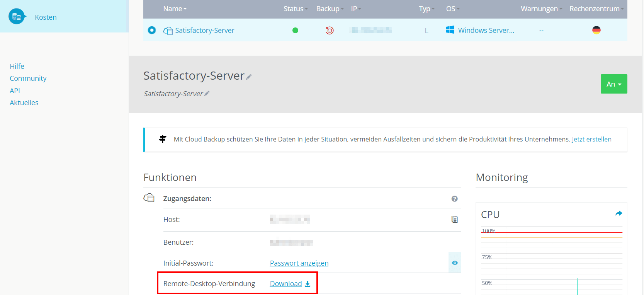The height and width of the screenshot is (295, 644).
Task: Open Zugangsdaten help question mark
Action: point(455,199)
